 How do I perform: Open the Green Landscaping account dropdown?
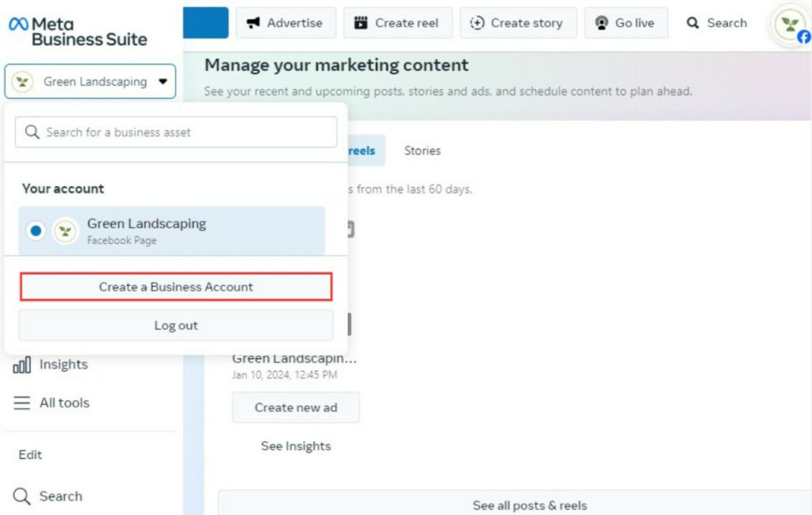[90, 82]
